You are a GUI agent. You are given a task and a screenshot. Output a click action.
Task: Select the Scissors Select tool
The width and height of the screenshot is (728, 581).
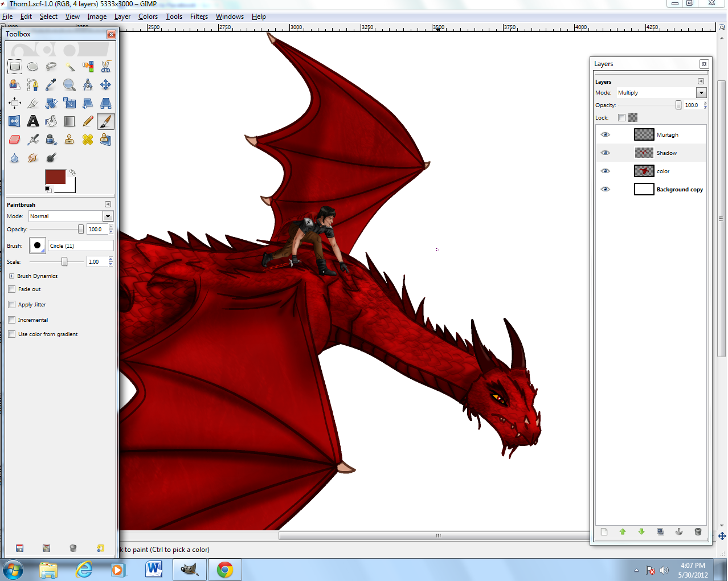pos(106,67)
